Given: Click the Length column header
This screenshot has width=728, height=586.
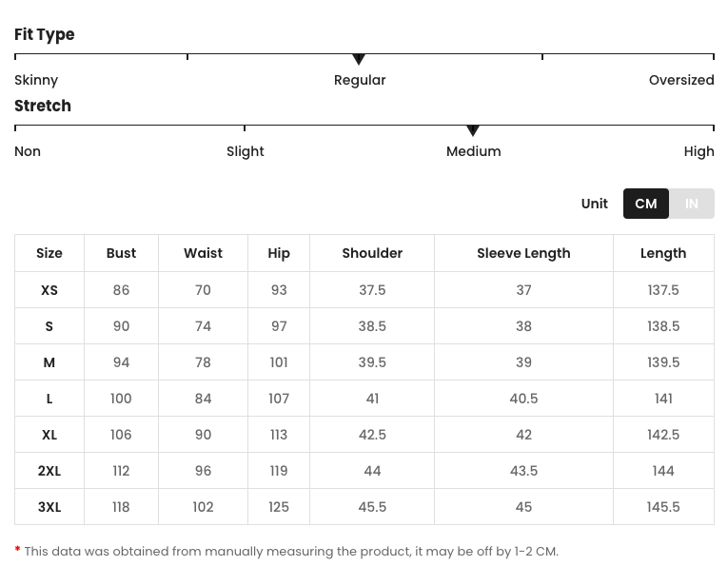Looking at the screenshot, I should [x=663, y=253].
